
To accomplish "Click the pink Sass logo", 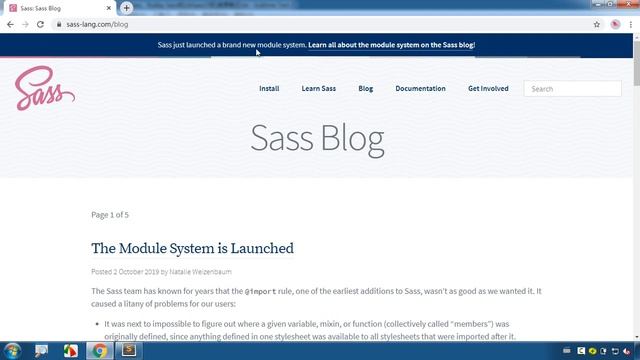I will coord(45,88).
